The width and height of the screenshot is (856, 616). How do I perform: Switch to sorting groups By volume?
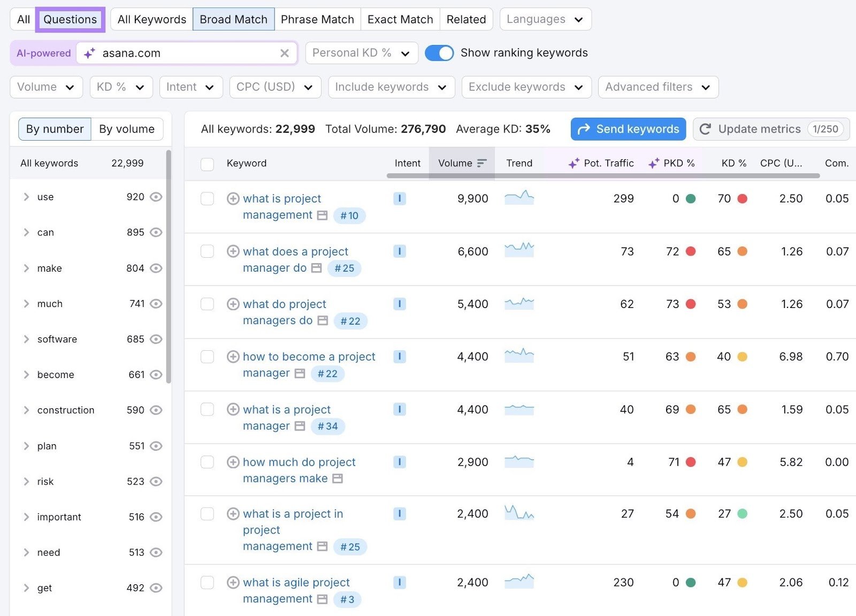127,129
